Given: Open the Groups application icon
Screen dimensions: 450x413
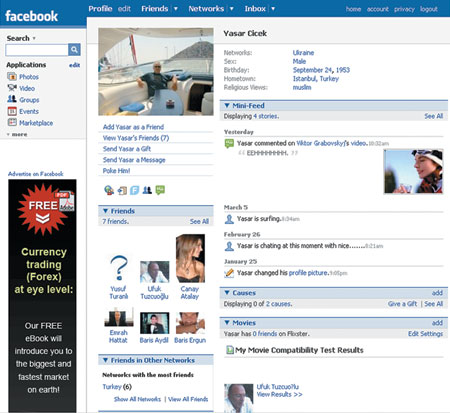Looking at the screenshot, I should 12,99.
